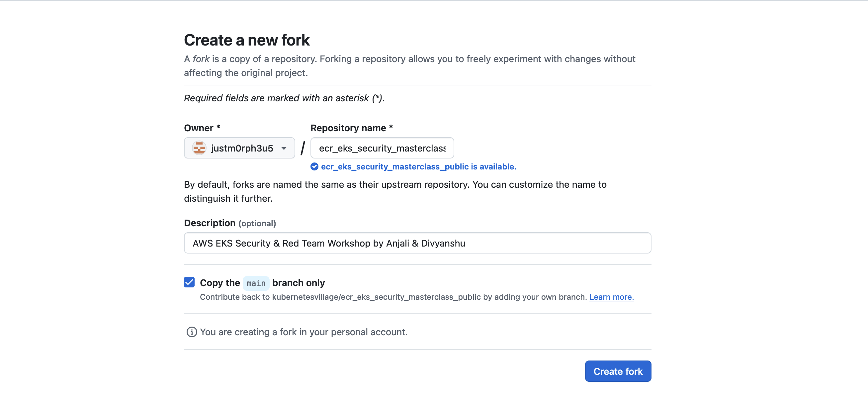Uncheck the copy main branch only checkbox
868x416 pixels.
click(x=189, y=282)
